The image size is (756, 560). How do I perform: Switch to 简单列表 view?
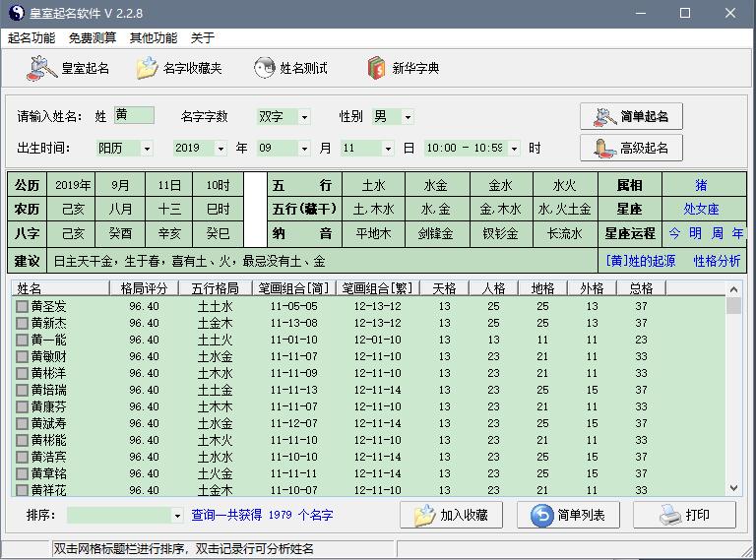coord(568,515)
